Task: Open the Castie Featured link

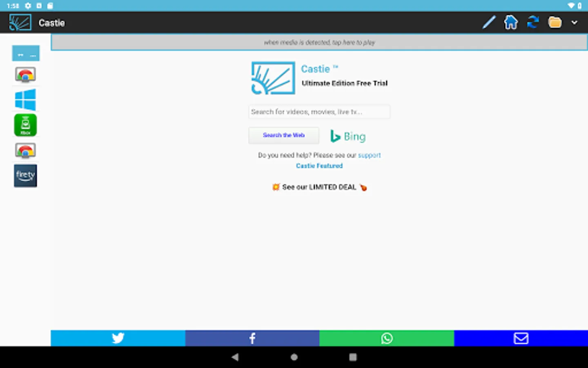Action: [x=319, y=166]
